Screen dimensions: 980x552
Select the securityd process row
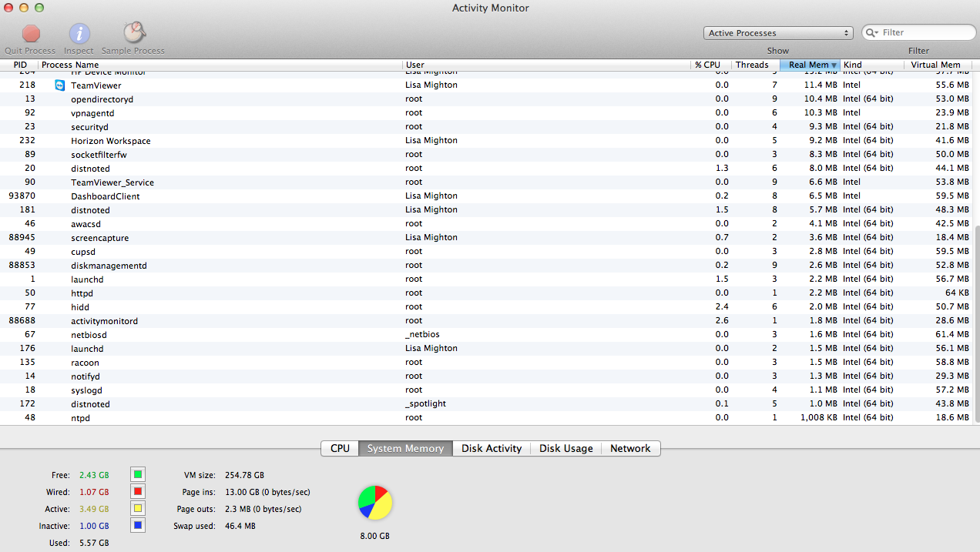(x=486, y=127)
